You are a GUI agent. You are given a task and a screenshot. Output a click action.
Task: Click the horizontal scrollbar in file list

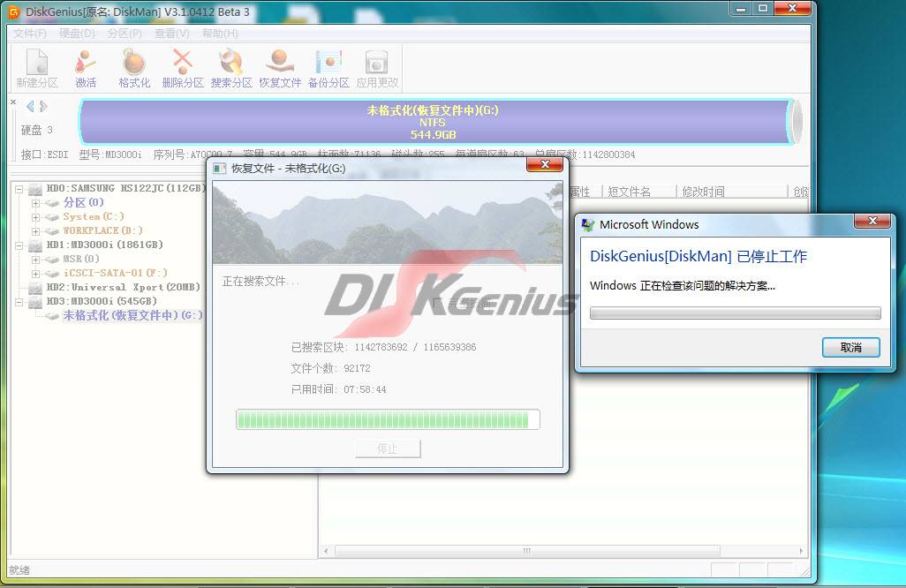pyautogui.click(x=527, y=551)
